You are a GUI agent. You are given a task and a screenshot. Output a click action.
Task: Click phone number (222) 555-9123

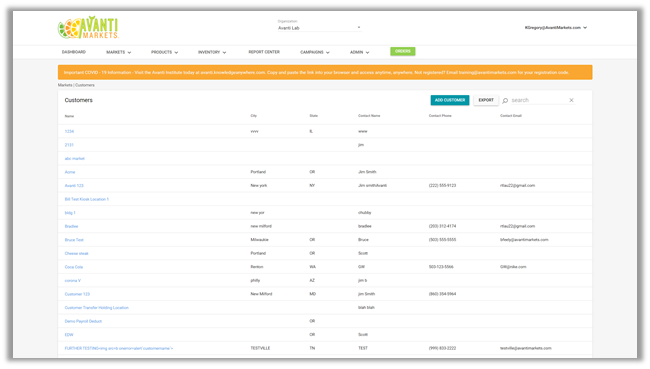442,186
